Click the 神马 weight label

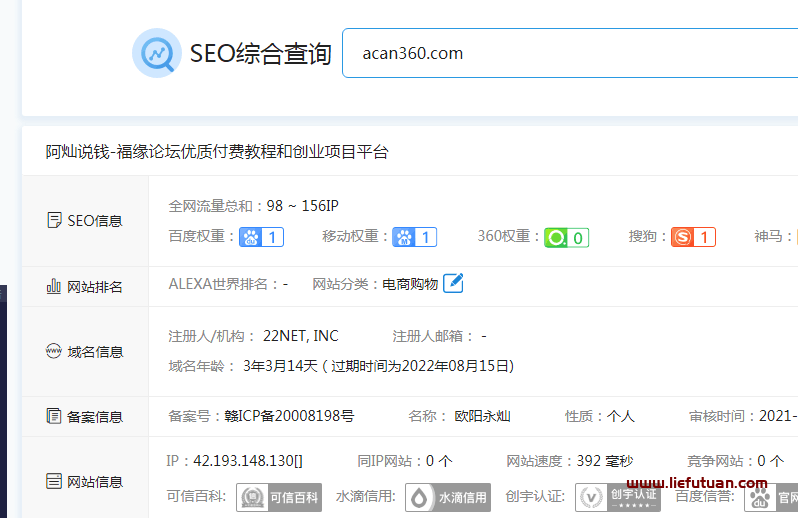point(773,236)
